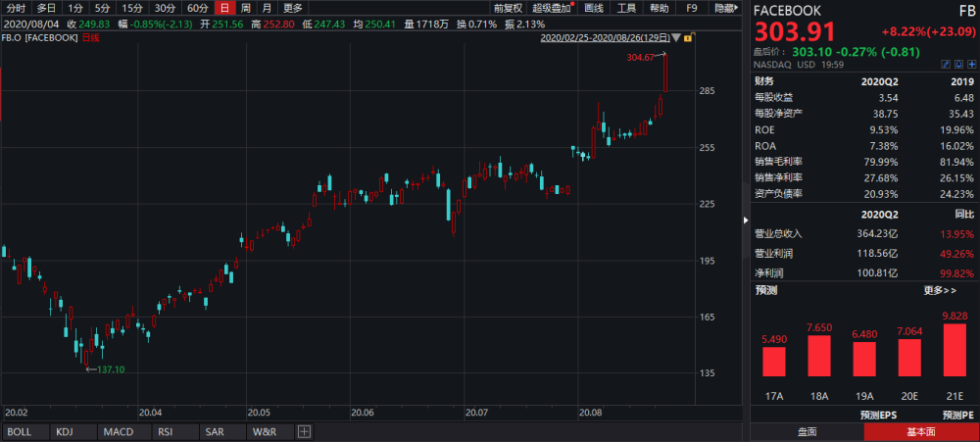Click the 20E EPS bar 7.064
Screen dimensions: 980x442
pyautogui.click(x=909, y=358)
